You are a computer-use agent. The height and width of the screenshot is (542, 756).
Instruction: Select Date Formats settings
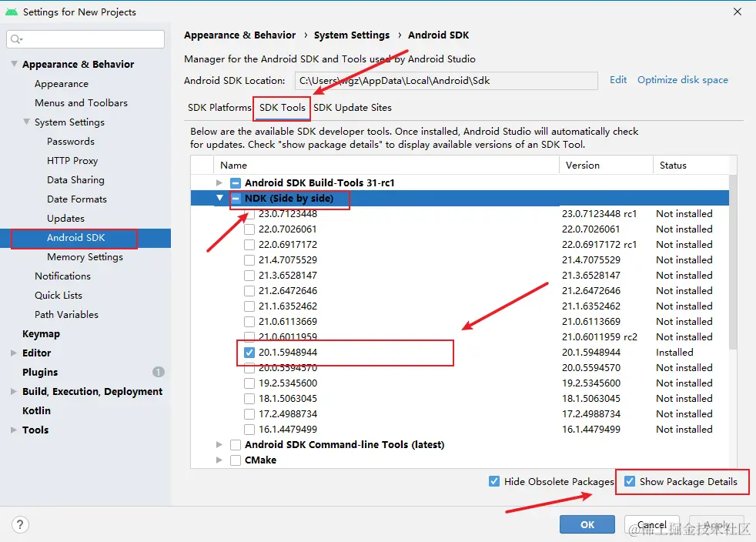[x=77, y=199]
